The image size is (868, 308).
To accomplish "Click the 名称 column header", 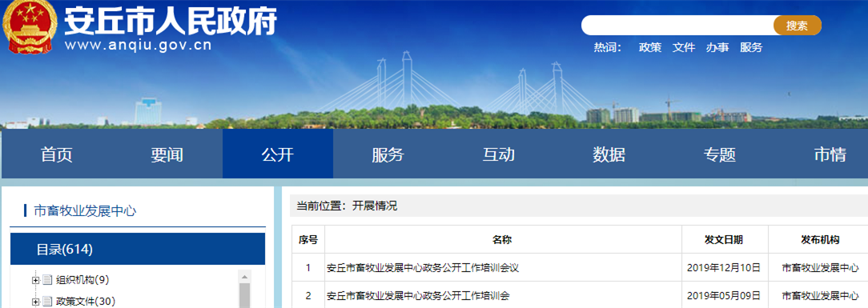I will coord(503,240).
